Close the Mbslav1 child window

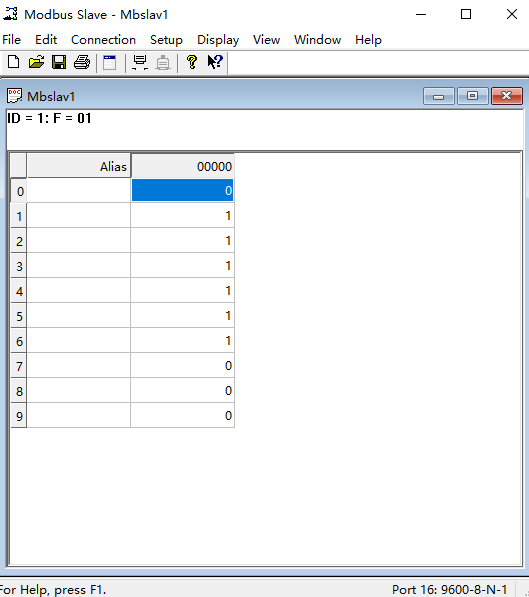(x=507, y=96)
